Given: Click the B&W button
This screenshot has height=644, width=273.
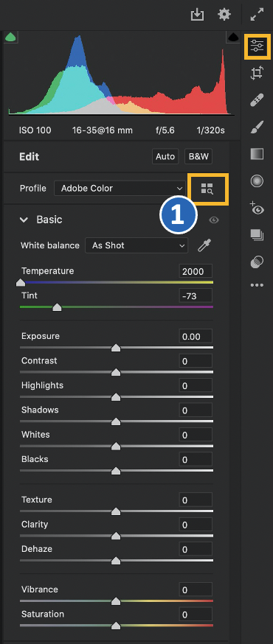Looking at the screenshot, I should (198, 156).
